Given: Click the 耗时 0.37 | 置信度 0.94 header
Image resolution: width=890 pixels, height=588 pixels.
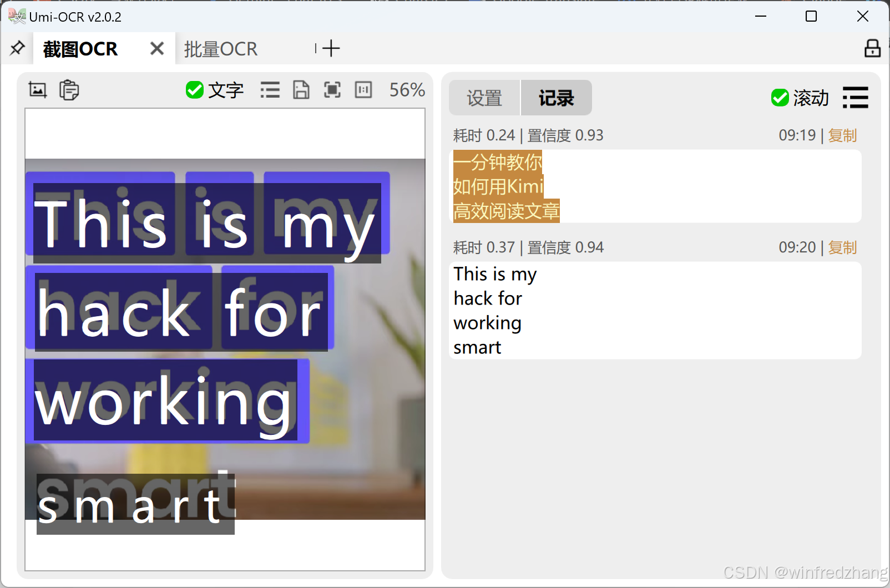Looking at the screenshot, I should [x=528, y=247].
